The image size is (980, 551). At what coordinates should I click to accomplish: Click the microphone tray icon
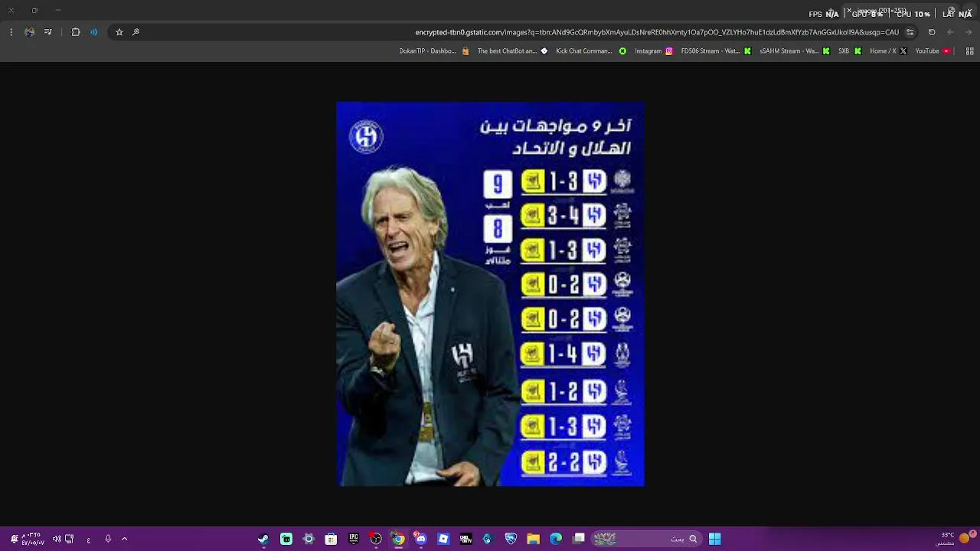click(x=108, y=539)
